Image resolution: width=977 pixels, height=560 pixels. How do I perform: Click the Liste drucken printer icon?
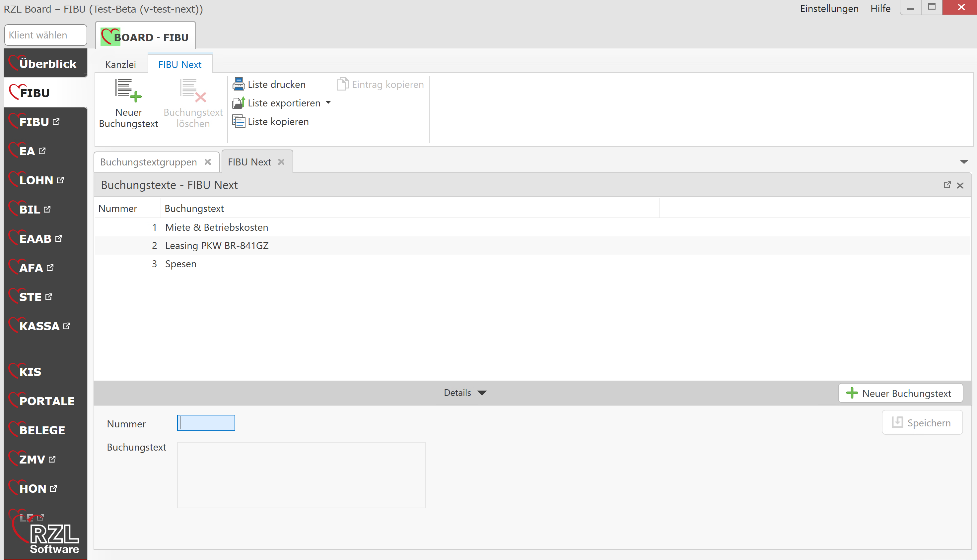[239, 84]
